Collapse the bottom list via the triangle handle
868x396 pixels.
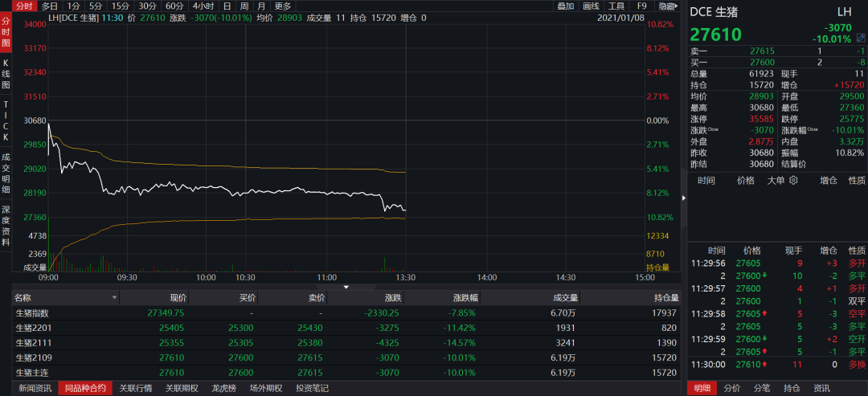pyautogui.click(x=346, y=287)
